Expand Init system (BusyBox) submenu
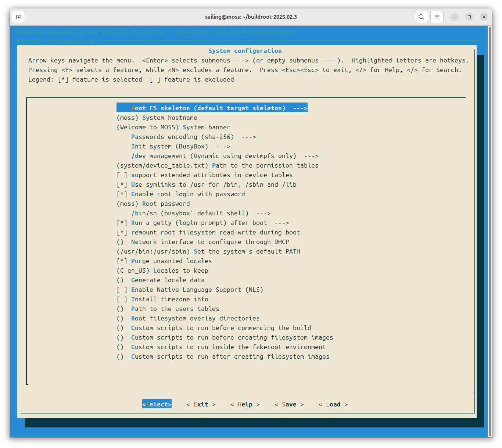502x448 pixels. (180, 146)
